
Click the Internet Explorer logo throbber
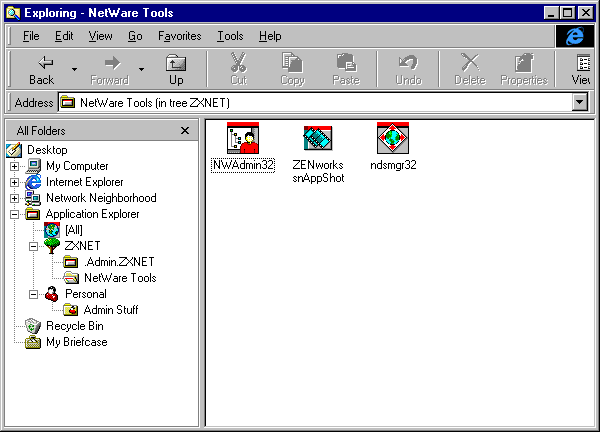pyautogui.click(x=575, y=36)
